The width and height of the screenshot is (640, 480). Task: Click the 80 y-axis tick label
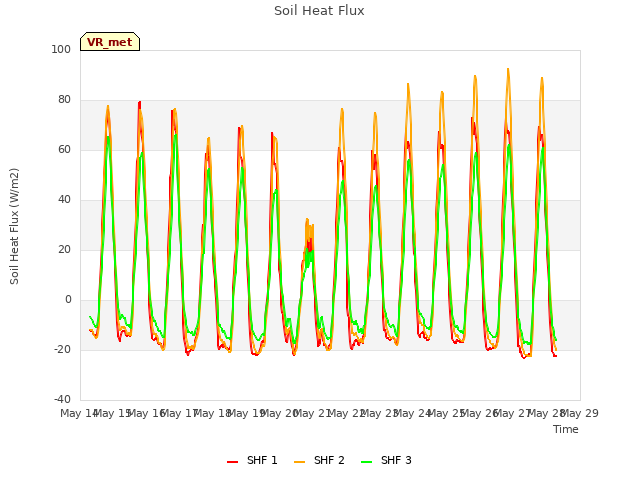pos(64,100)
